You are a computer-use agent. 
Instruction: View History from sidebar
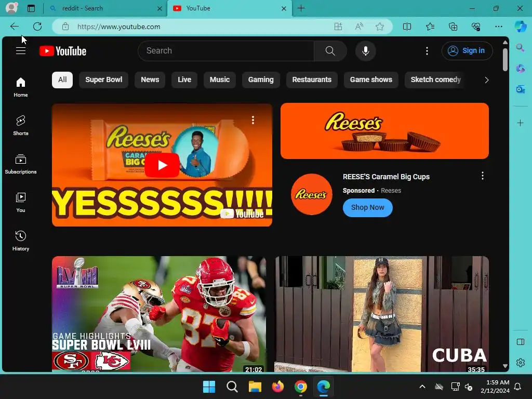(x=21, y=241)
